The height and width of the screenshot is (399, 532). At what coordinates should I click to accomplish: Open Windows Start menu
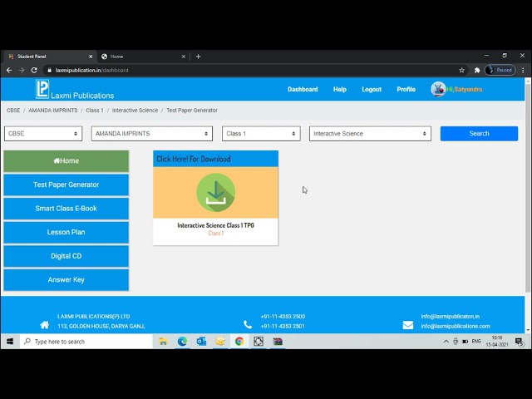[x=10, y=342]
